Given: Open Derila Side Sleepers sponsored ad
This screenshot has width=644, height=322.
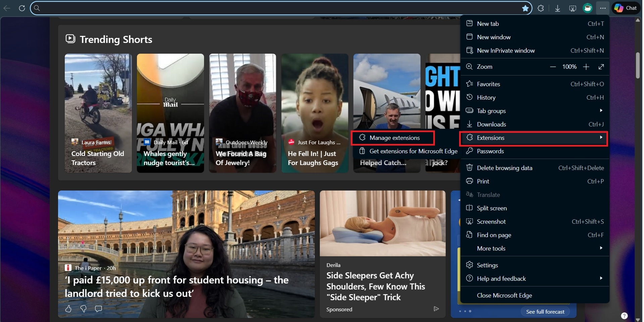Looking at the screenshot, I should [x=383, y=254].
